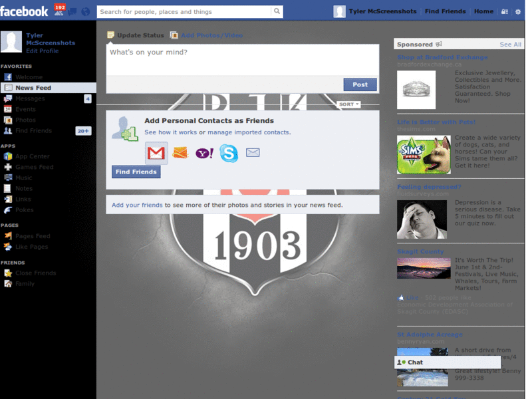Open the Bradford Exchange ring ad thumbnail
This screenshot has width=532, height=399.
coord(416,90)
